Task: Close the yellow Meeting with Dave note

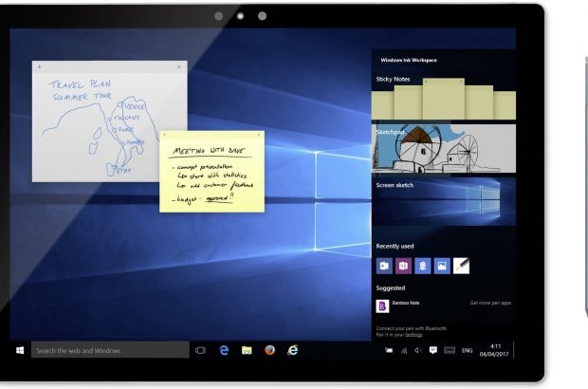Action: click(259, 135)
